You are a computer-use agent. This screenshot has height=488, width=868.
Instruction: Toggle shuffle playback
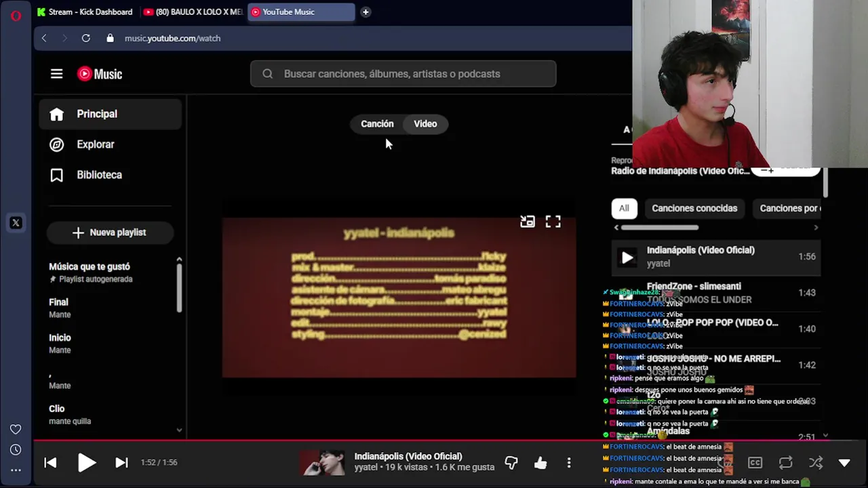(815, 462)
